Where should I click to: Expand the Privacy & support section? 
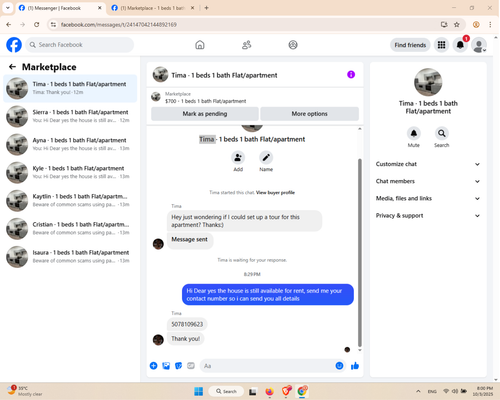point(428,216)
